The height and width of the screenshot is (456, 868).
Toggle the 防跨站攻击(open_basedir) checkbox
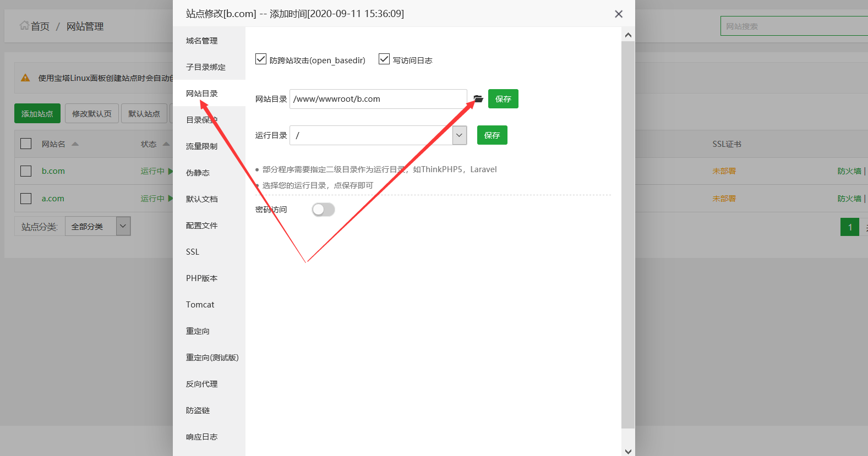[x=261, y=59]
